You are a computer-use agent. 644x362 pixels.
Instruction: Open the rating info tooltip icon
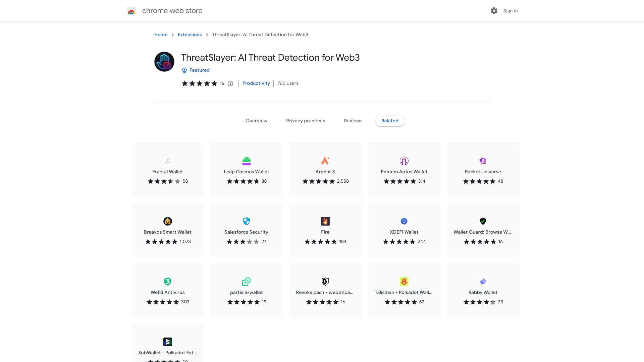[x=230, y=83]
